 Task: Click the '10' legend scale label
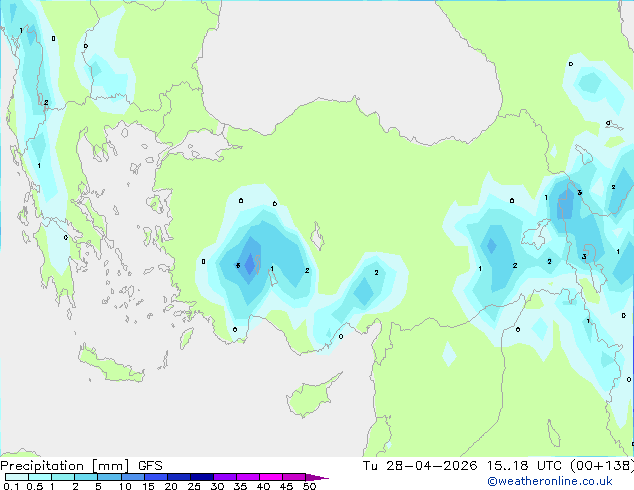125,486
